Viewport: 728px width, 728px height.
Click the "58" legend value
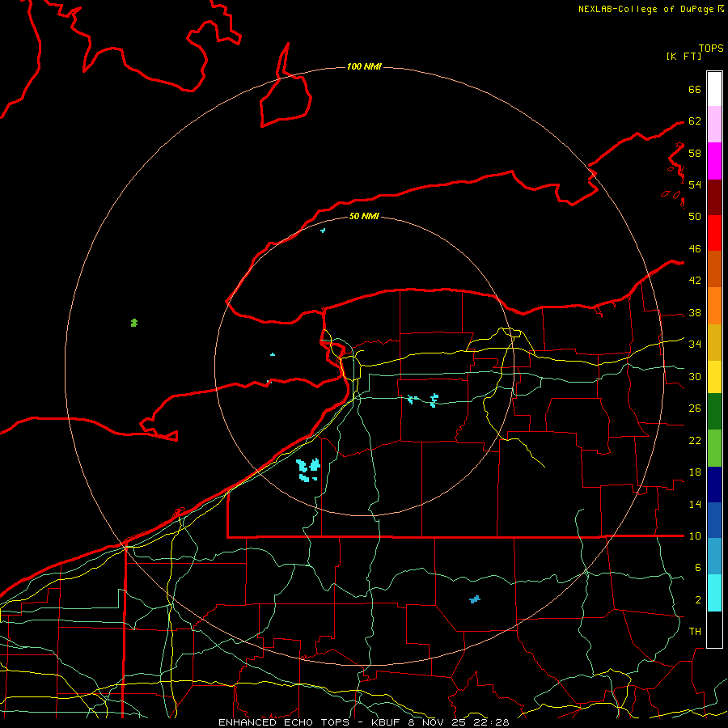pos(695,153)
